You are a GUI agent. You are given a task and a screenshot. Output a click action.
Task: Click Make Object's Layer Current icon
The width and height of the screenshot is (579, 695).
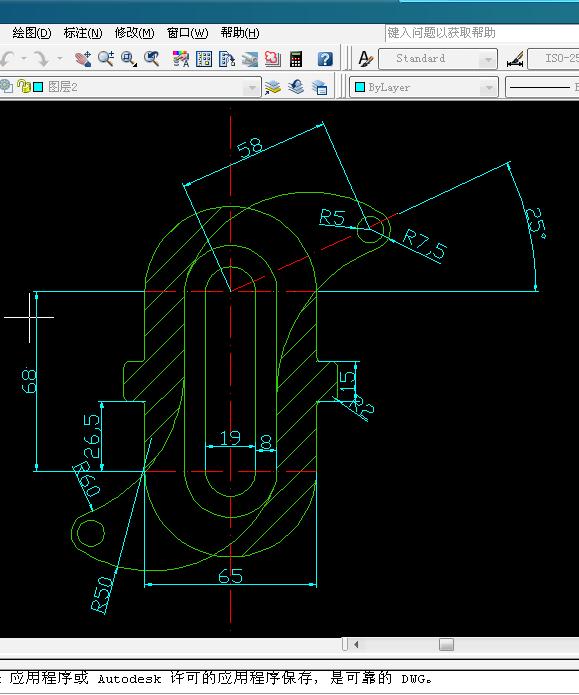coord(273,87)
